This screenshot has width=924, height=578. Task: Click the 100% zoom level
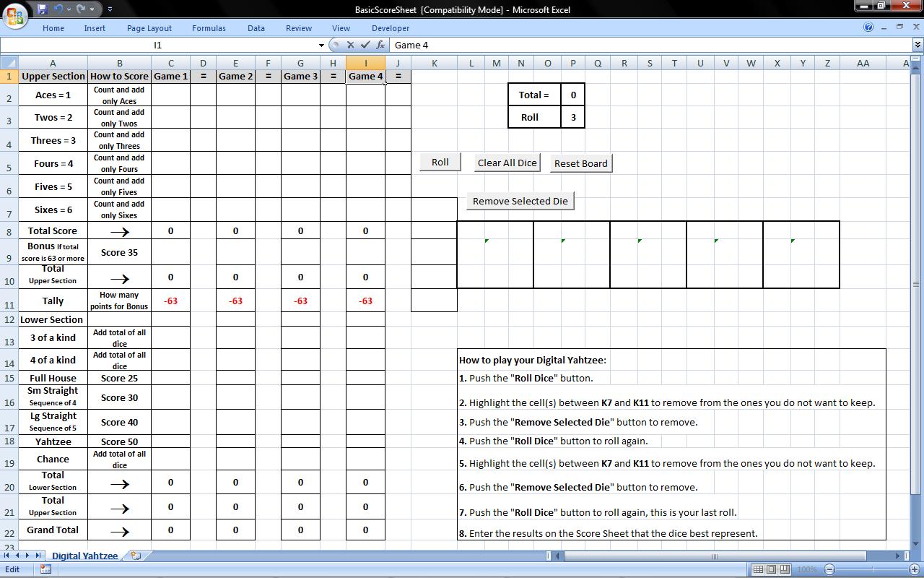(807, 569)
